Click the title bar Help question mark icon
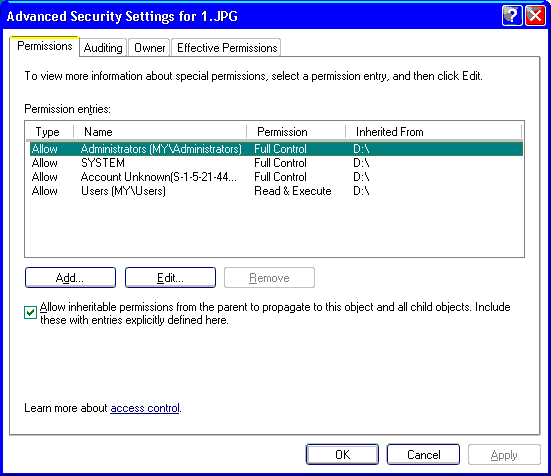Screen dimensions: 551x476 point(512,16)
